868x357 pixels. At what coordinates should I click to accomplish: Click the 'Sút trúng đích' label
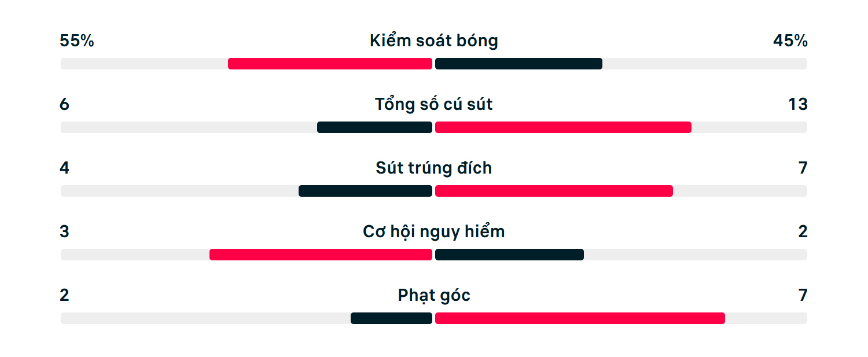434,168
